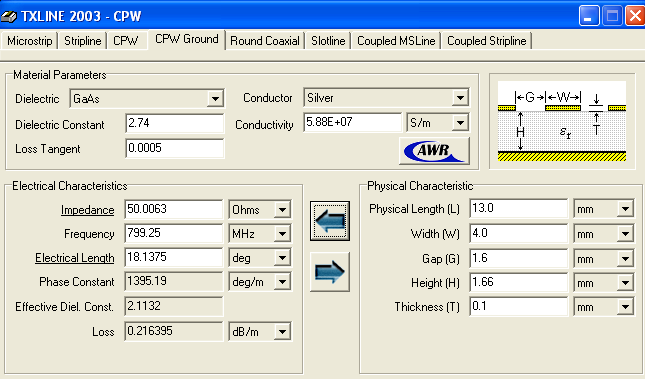
Task: Click the Gap (G) field showing 1.6
Action: click(518, 258)
